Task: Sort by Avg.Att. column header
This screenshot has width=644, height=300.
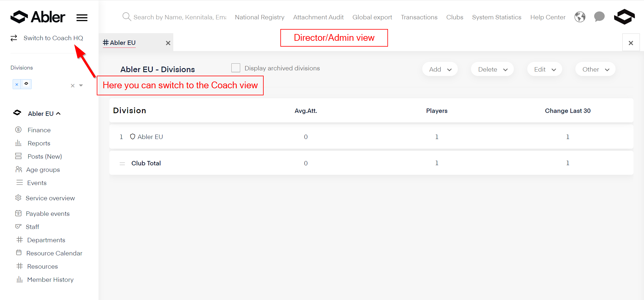Action: [306, 111]
